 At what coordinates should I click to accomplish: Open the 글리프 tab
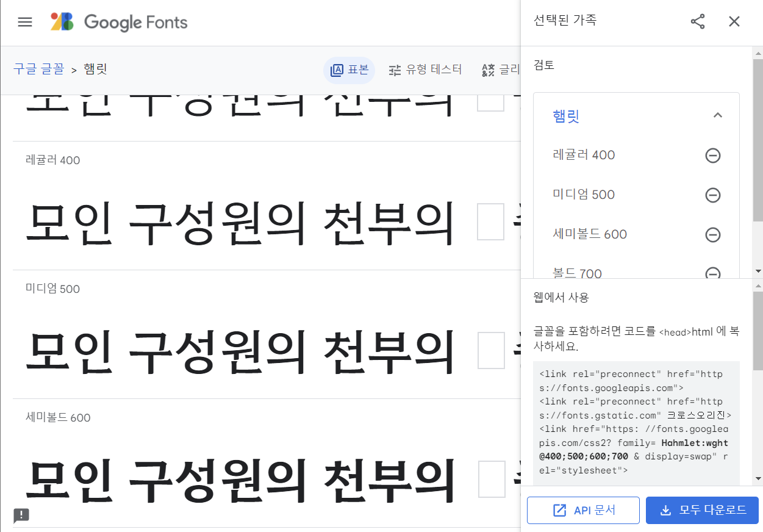coord(500,70)
